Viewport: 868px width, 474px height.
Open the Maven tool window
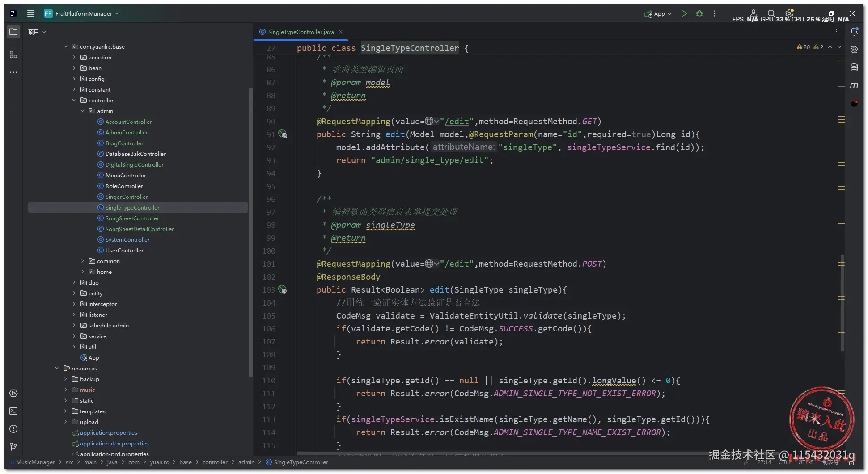point(854,85)
